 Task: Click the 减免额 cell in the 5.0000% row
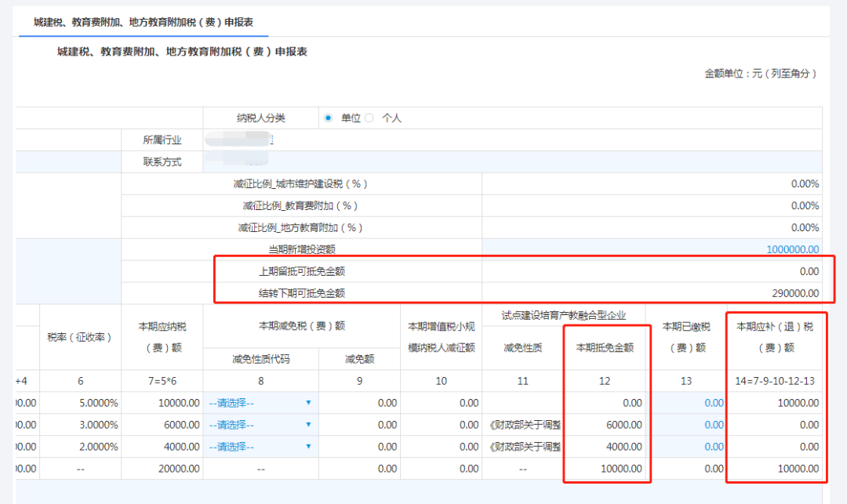359,403
